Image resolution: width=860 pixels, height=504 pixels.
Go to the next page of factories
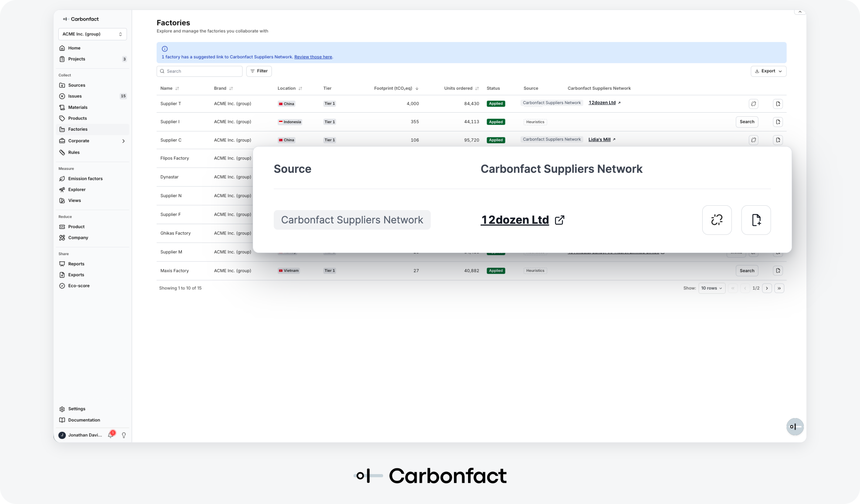pyautogui.click(x=767, y=288)
